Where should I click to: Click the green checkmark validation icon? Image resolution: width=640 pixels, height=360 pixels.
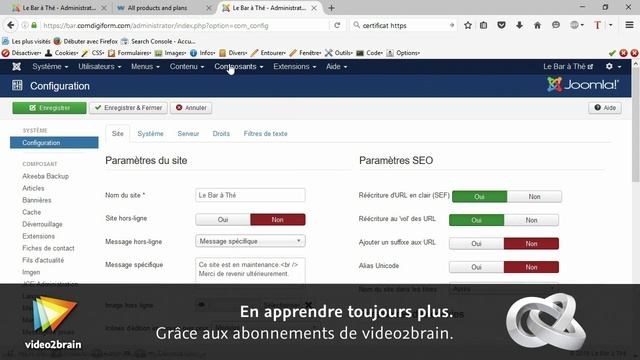pyautogui.click(x=612, y=53)
